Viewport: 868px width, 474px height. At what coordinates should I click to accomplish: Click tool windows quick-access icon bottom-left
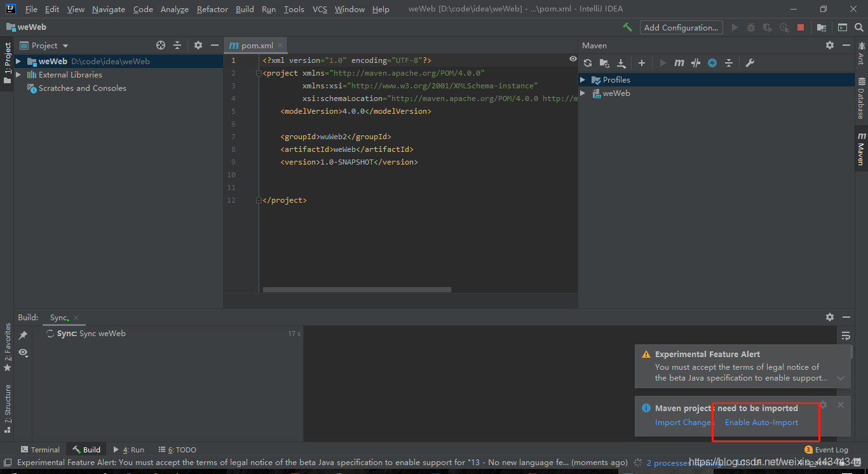[x=7, y=463]
